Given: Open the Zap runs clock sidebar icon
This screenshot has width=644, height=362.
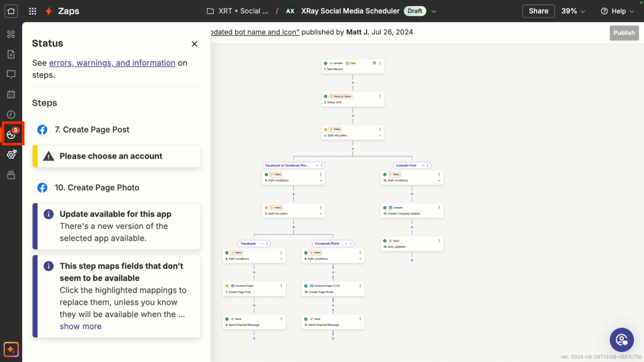Looking at the screenshot, I should [x=11, y=115].
